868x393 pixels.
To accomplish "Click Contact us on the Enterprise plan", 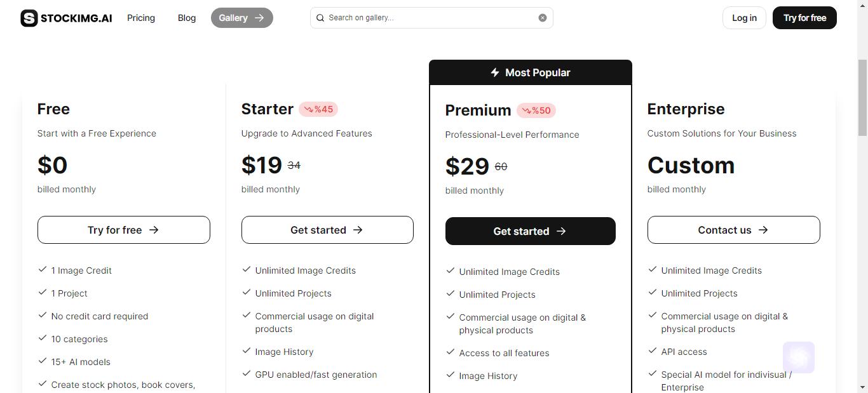I will 734,230.
